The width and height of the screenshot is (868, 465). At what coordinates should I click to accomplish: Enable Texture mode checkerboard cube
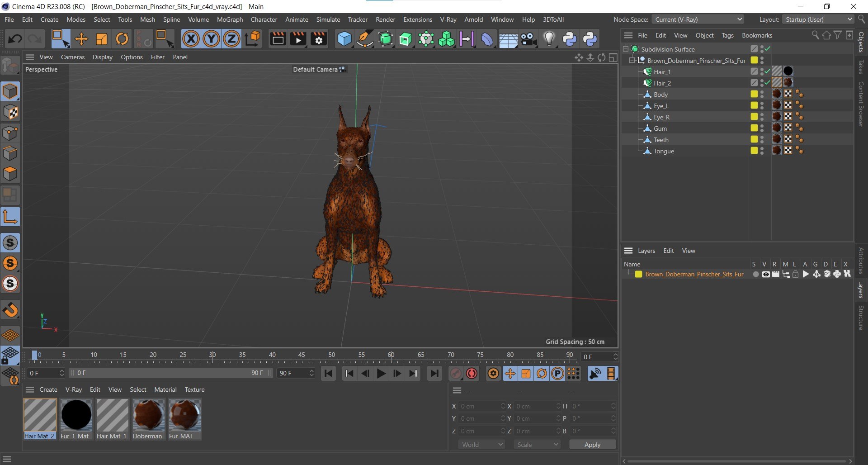[x=10, y=112]
